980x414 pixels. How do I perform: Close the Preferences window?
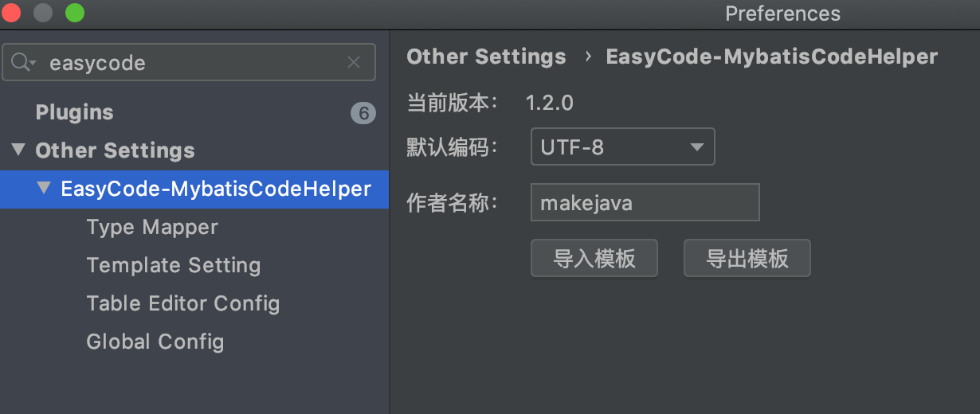coord(11,14)
